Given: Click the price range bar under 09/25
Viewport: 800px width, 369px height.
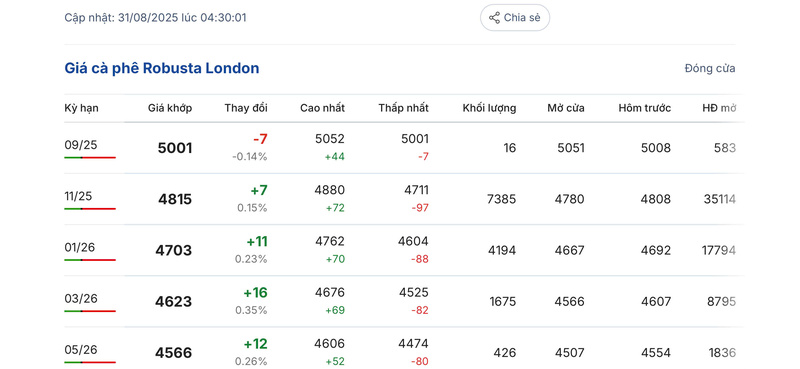Looking at the screenshot, I should point(90,157).
